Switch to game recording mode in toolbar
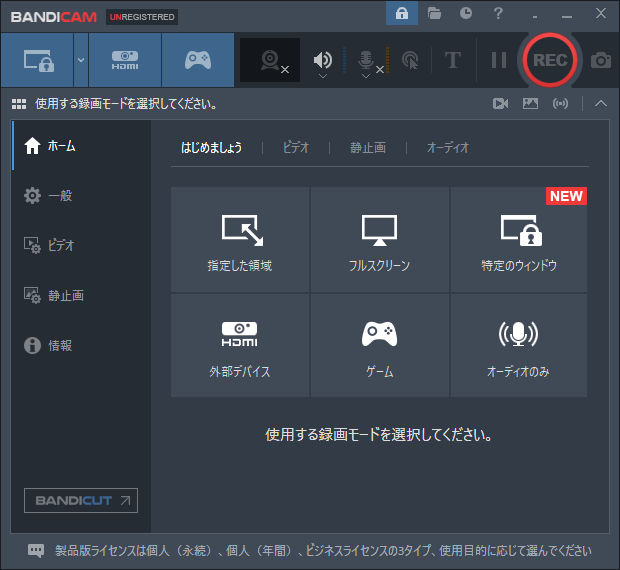Screen dimensions: 620x570 coord(198,60)
